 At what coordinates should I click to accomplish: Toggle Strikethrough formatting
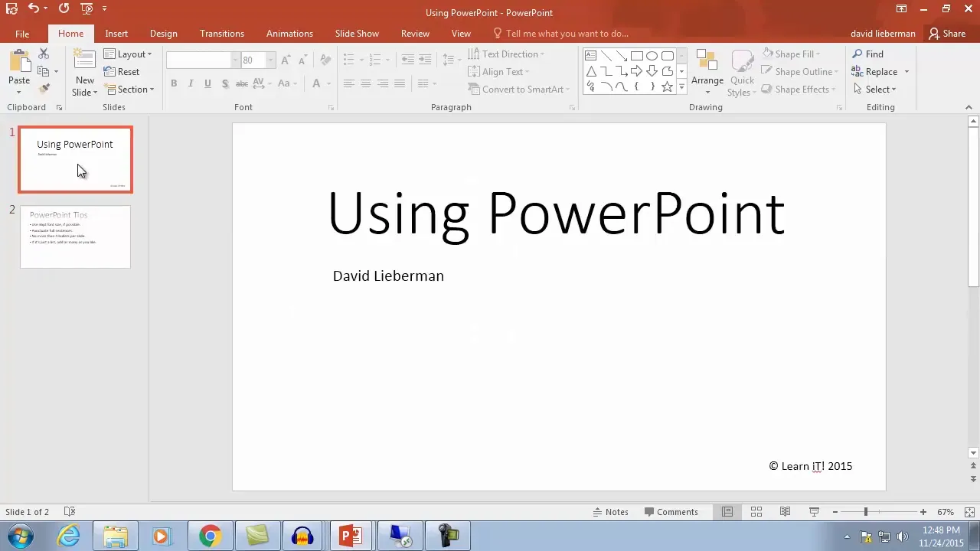(241, 83)
